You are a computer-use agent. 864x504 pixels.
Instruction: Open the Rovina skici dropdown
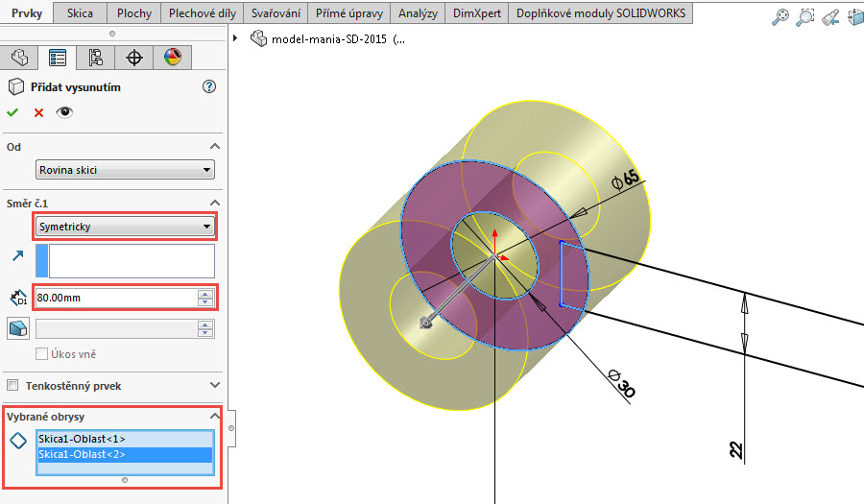pos(125,170)
